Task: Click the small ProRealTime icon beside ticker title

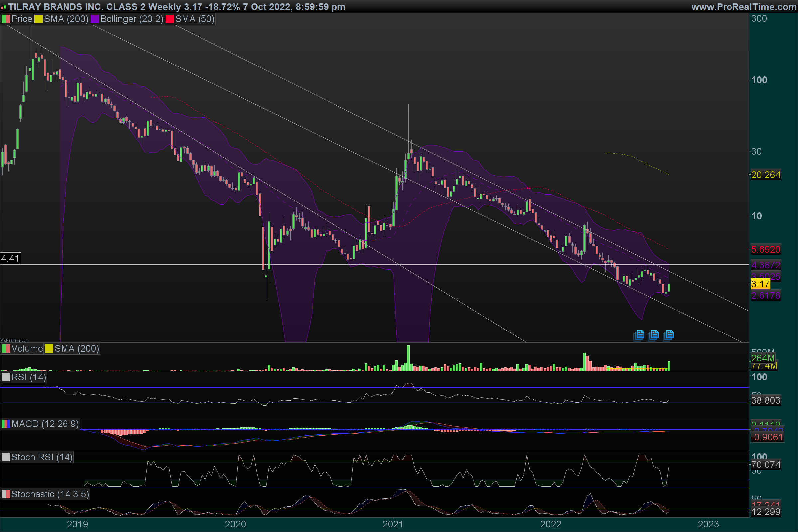Action: click(x=3, y=7)
